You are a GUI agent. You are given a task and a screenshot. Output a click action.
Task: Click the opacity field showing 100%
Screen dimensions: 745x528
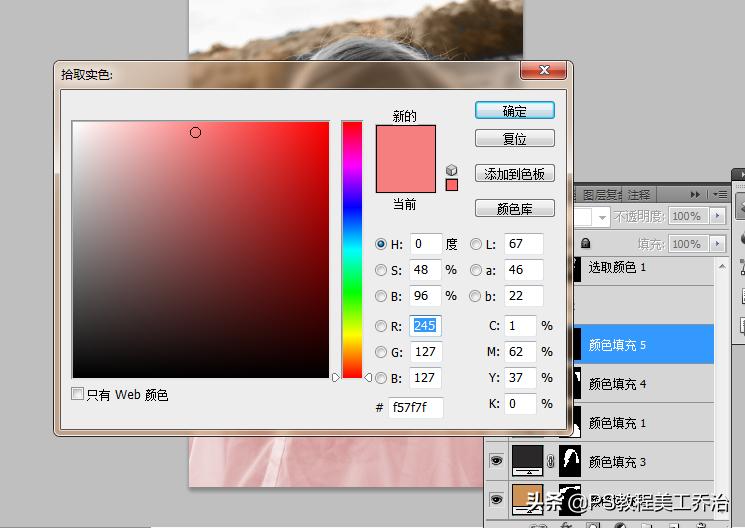pos(688,216)
